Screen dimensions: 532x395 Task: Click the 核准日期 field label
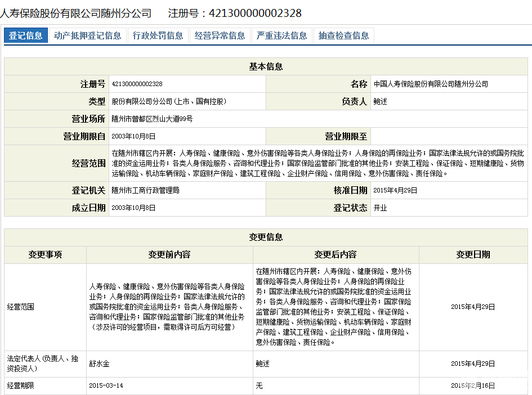(351, 191)
